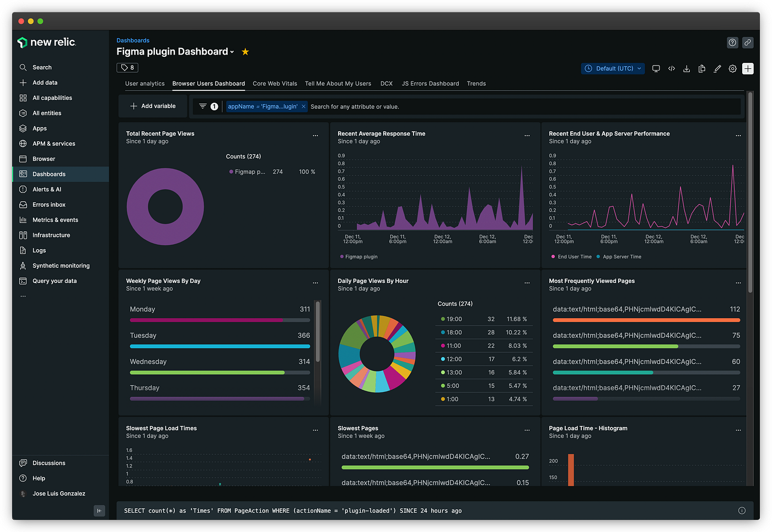
Task: Open TV mode display icon
Action: pyautogui.click(x=656, y=69)
